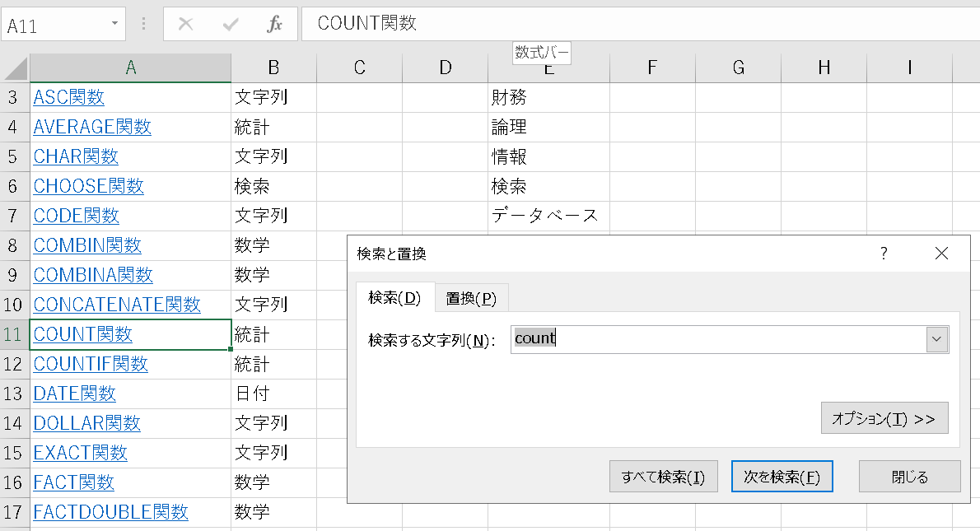Select row 14 header
Screen dimensions: 980x531
[x=14, y=423]
